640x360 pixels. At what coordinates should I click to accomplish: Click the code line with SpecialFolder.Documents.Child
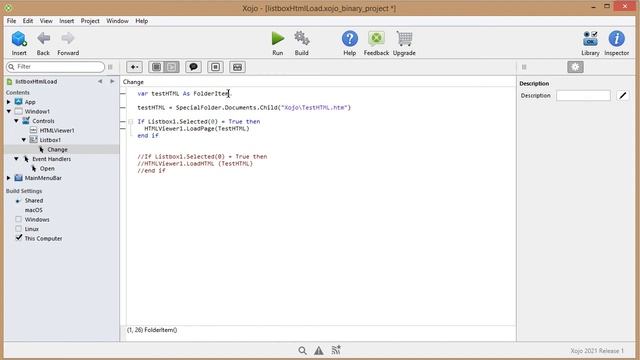244,108
